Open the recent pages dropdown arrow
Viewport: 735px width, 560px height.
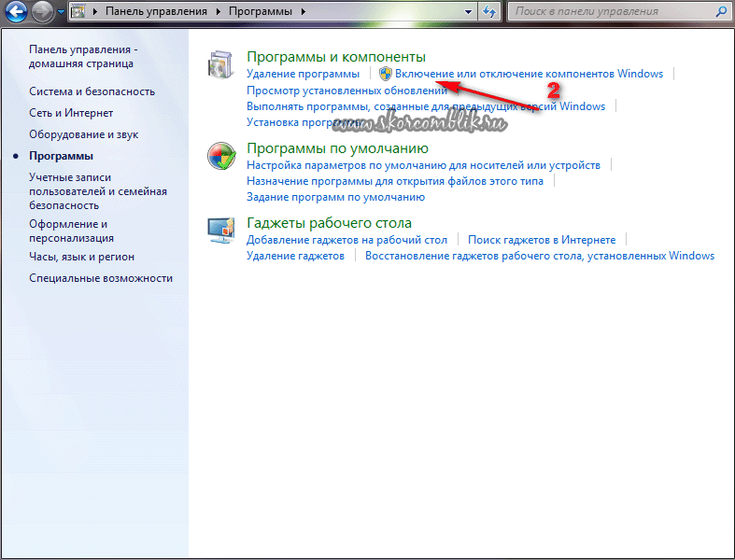[x=61, y=12]
